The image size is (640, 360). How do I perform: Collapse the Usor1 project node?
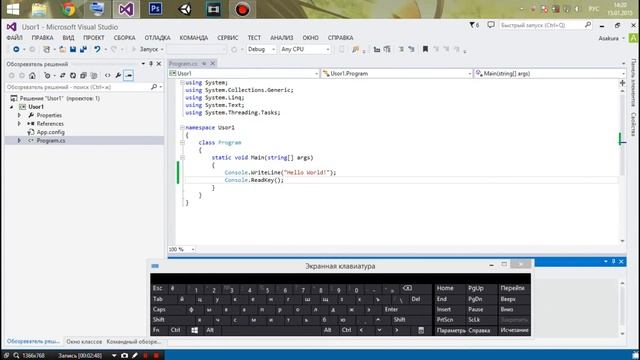(12, 107)
